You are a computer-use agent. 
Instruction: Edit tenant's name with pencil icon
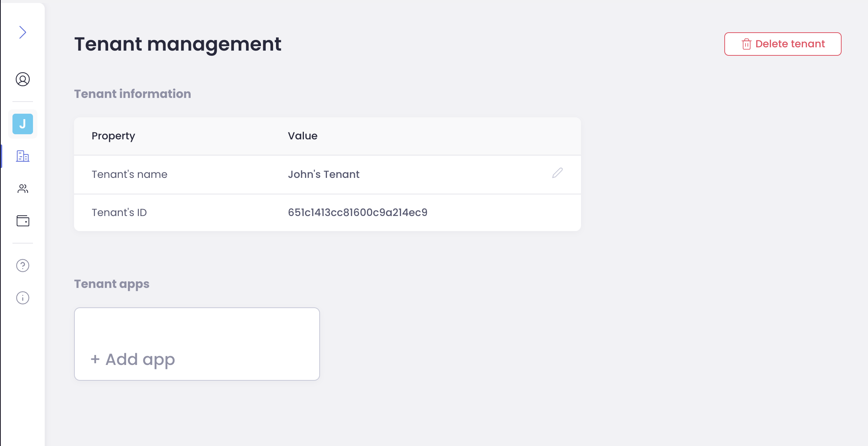557,173
